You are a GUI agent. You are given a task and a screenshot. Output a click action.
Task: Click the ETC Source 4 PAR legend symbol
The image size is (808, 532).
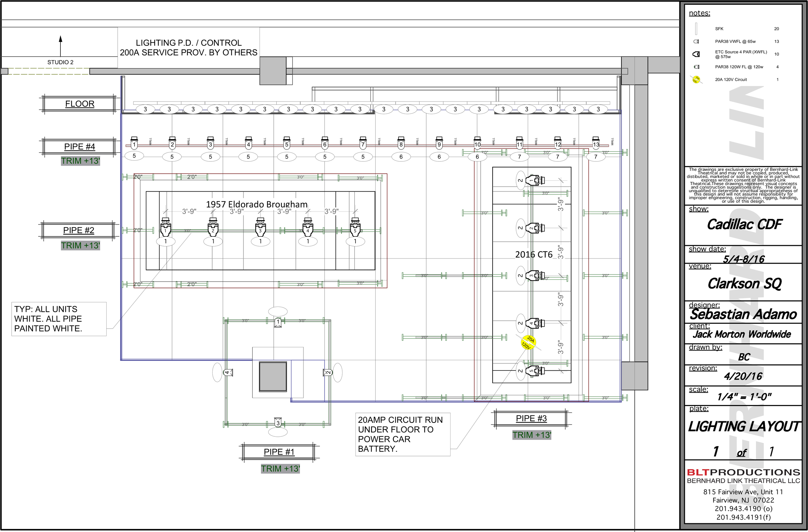point(696,54)
